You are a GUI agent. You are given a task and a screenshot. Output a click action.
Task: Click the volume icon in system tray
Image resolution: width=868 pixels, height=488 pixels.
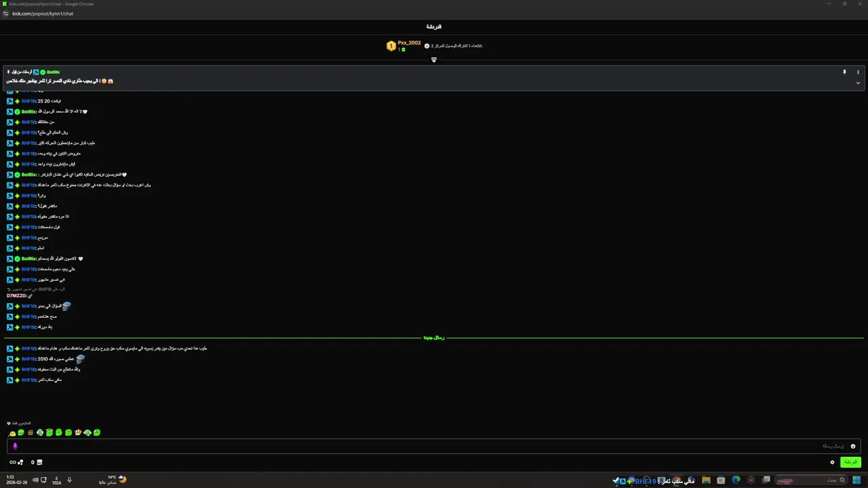[35, 480]
